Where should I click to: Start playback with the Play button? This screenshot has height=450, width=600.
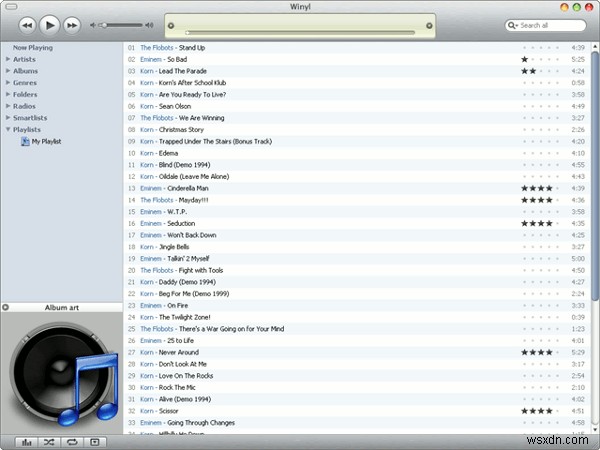coord(50,25)
